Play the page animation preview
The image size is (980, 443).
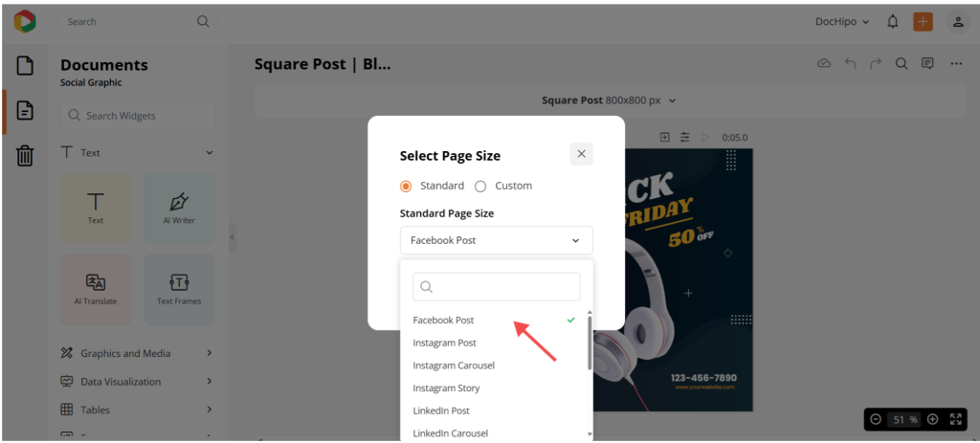(x=705, y=138)
